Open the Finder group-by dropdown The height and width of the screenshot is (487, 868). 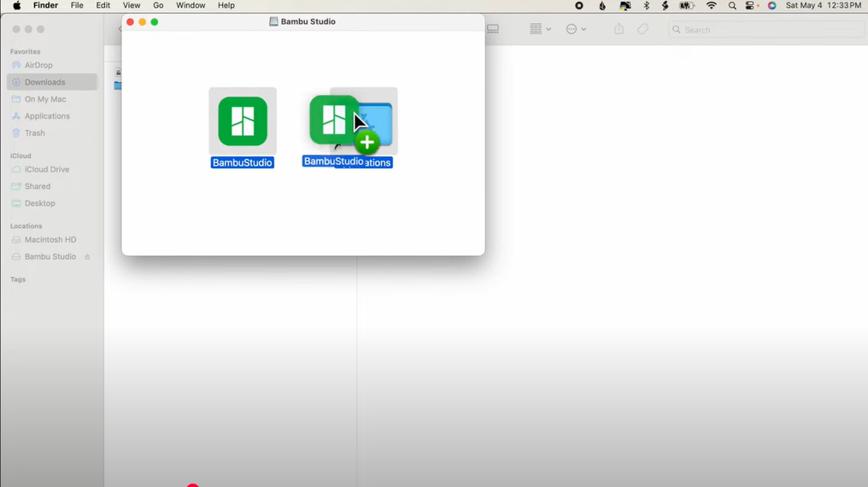click(x=540, y=29)
